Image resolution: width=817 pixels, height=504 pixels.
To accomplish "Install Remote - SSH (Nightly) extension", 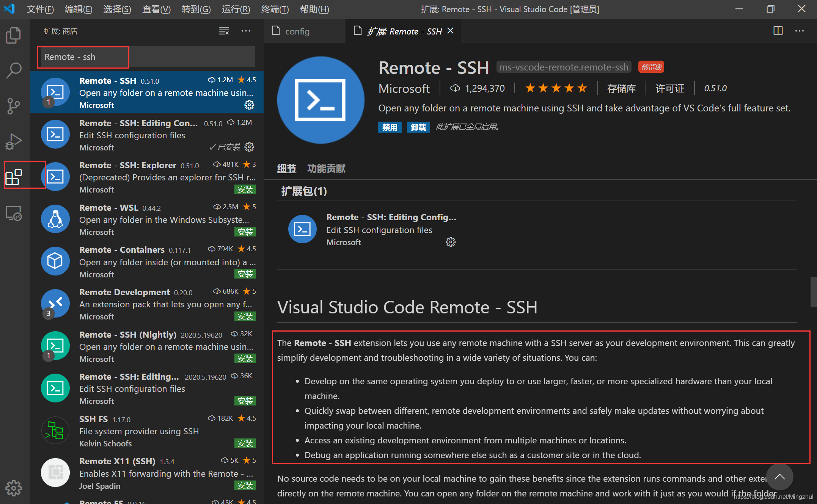I will tap(245, 358).
